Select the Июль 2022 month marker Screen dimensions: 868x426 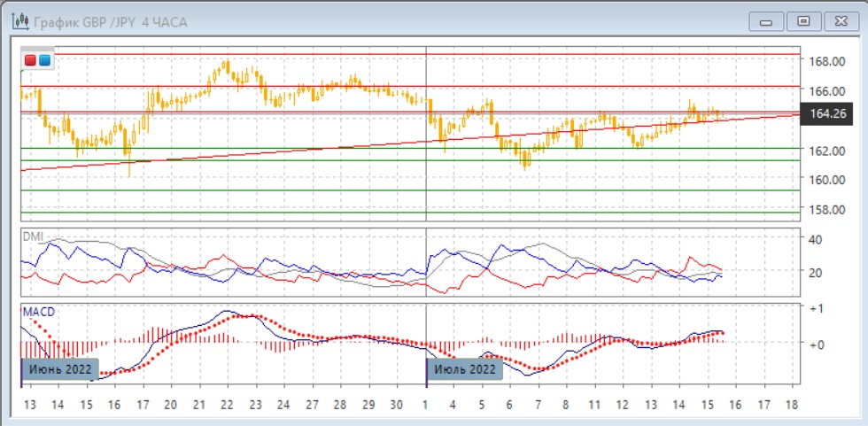pyautogui.click(x=465, y=368)
